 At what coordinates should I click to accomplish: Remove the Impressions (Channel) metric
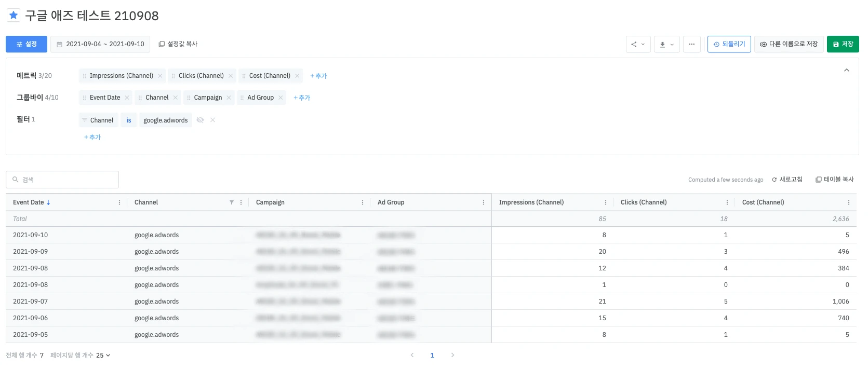(x=160, y=76)
